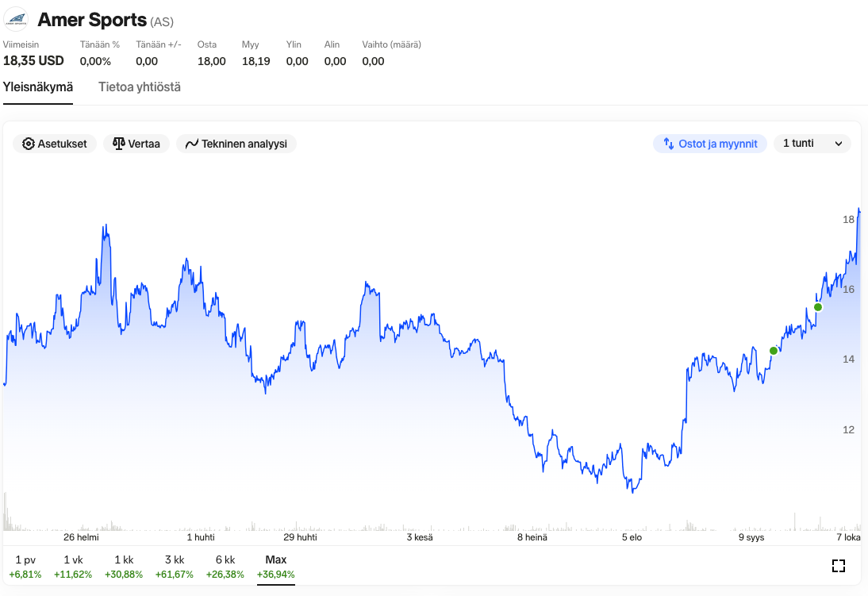Click the Tänään % value 0,00%
The image size is (868, 596).
click(95, 61)
